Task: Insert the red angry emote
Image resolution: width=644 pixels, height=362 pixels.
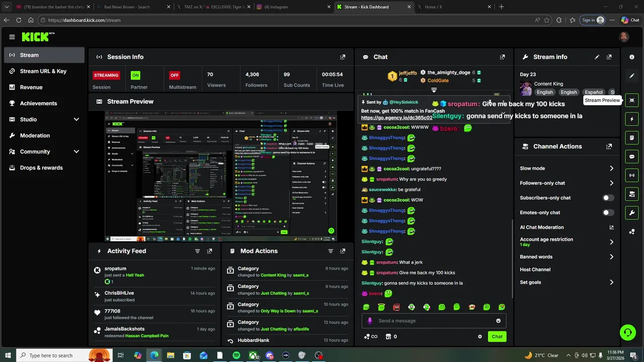Action: [396, 307]
